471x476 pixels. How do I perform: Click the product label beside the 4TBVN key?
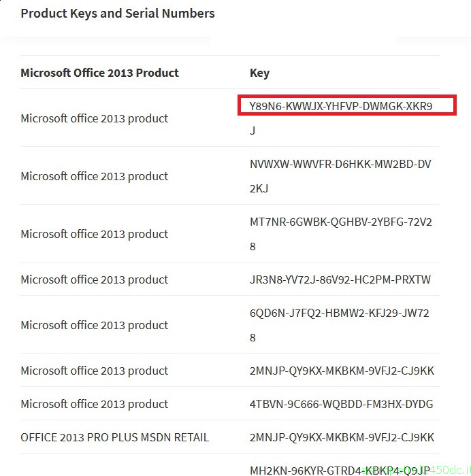point(94,404)
